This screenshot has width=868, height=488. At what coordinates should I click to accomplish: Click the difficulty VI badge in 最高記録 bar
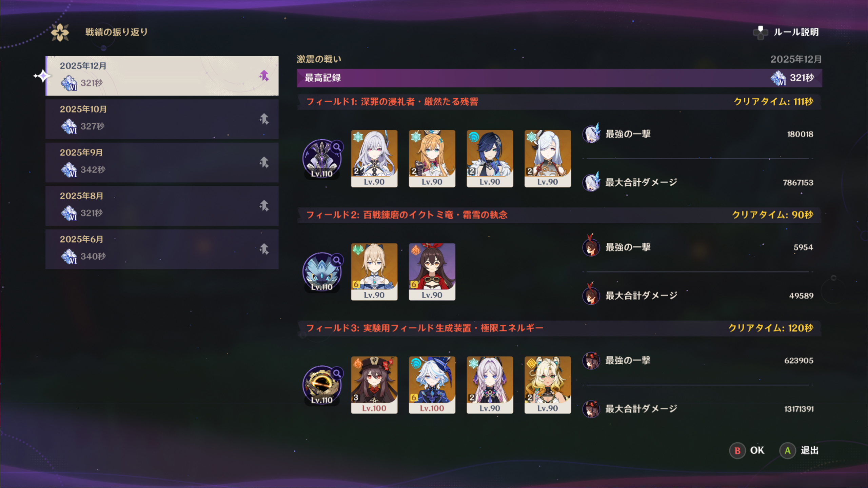tap(778, 78)
